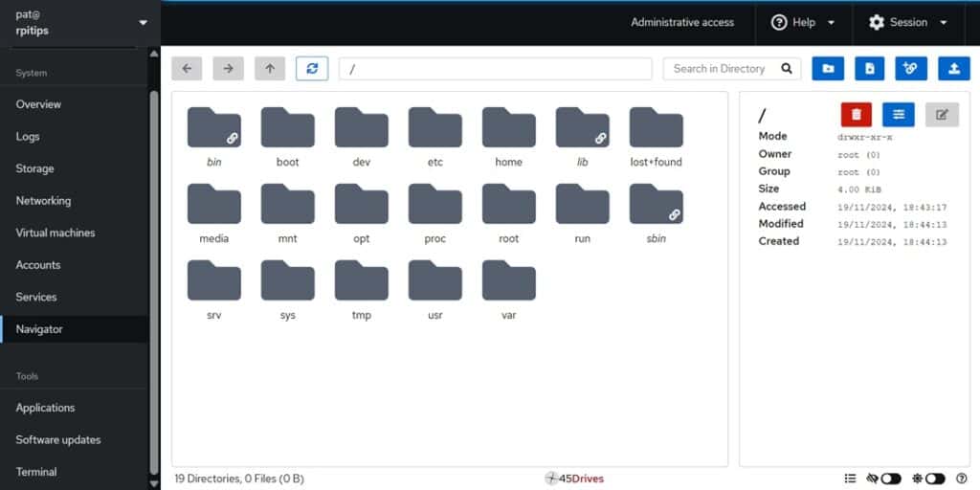Viewport: 980px width, 490px height.
Task: Switch to list view in the status bar
Action: tap(850, 479)
